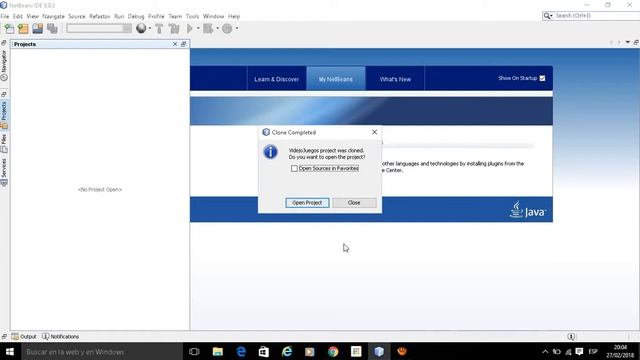Click the browser globe toolbar icon
The width and height of the screenshot is (640, 360).
tap(141, 28)
